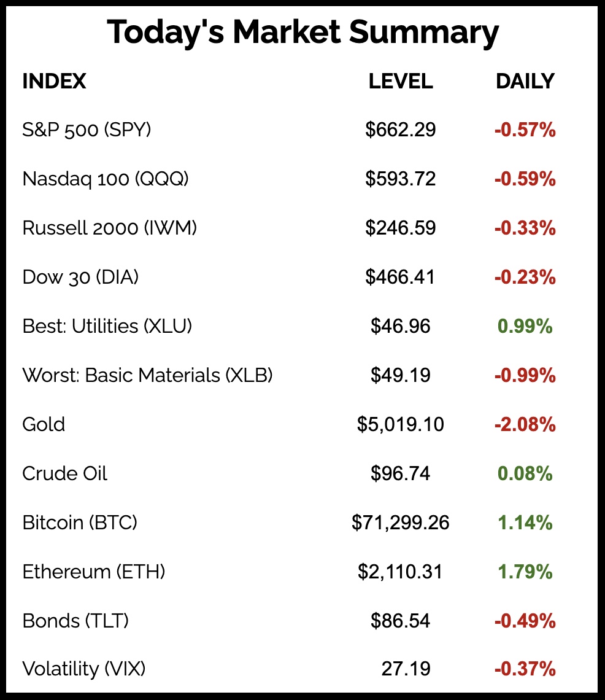
Task: Open the Russell 2000 (IWM) entry
Action: pyautogui.click(x=110, y=228)
